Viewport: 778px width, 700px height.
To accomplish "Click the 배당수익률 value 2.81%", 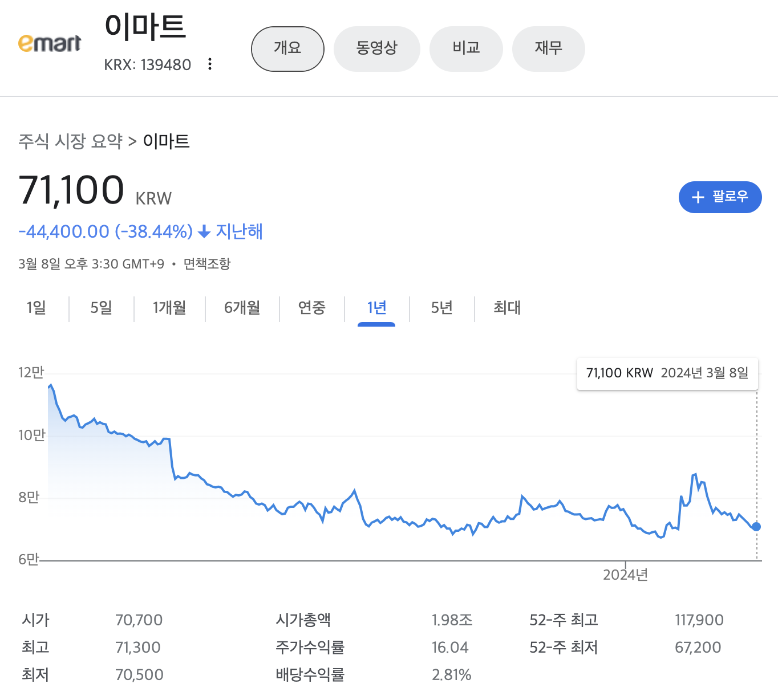I will 452,675.
